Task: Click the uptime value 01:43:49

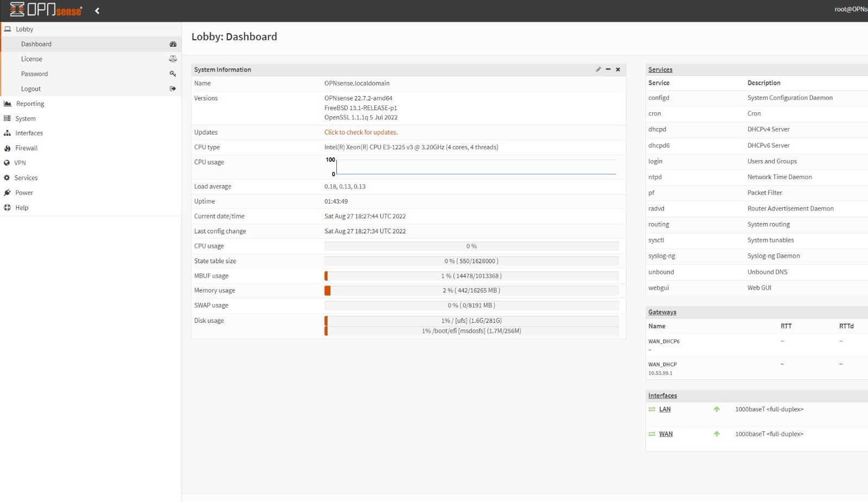Action: 336,201
